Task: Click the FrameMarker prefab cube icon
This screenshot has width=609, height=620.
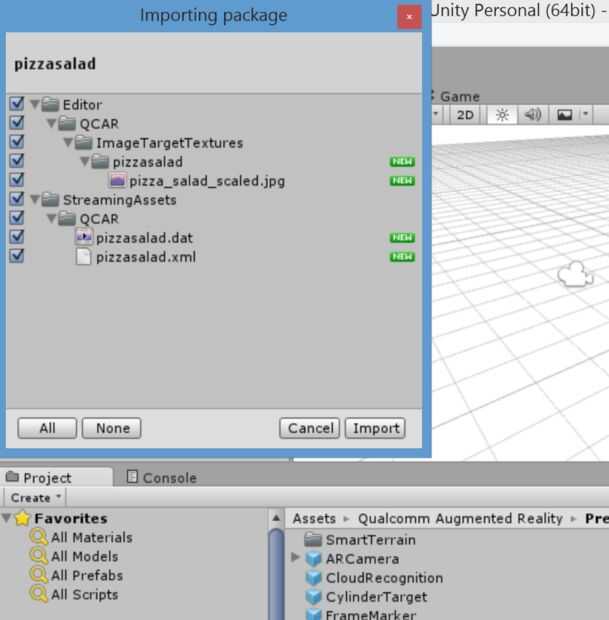Action: (314, 614)
